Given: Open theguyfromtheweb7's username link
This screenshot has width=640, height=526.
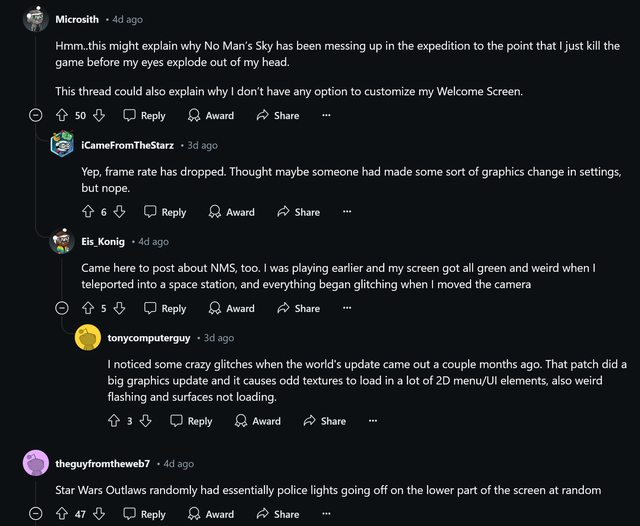Looking at the screenshot, I should click(103, 464).
